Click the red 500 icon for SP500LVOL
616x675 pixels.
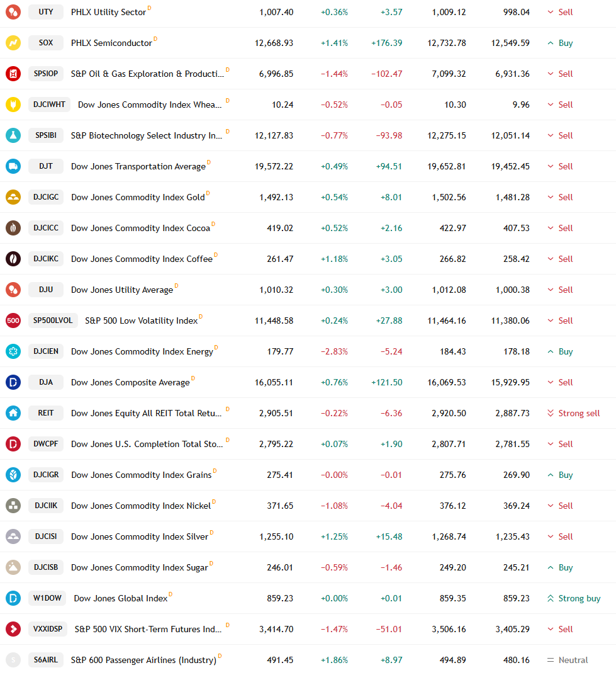pos(13,320)
